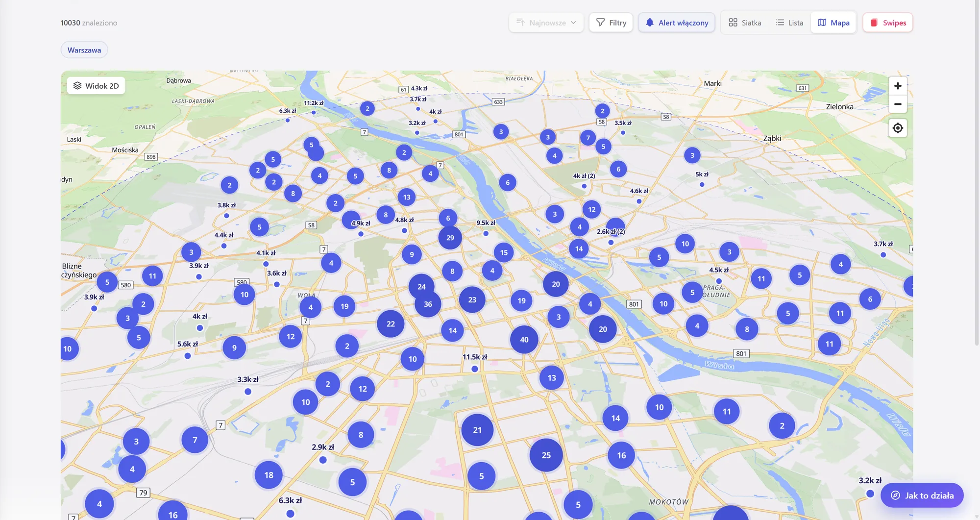Select the 11.5k zł price marker

(474, 369)
